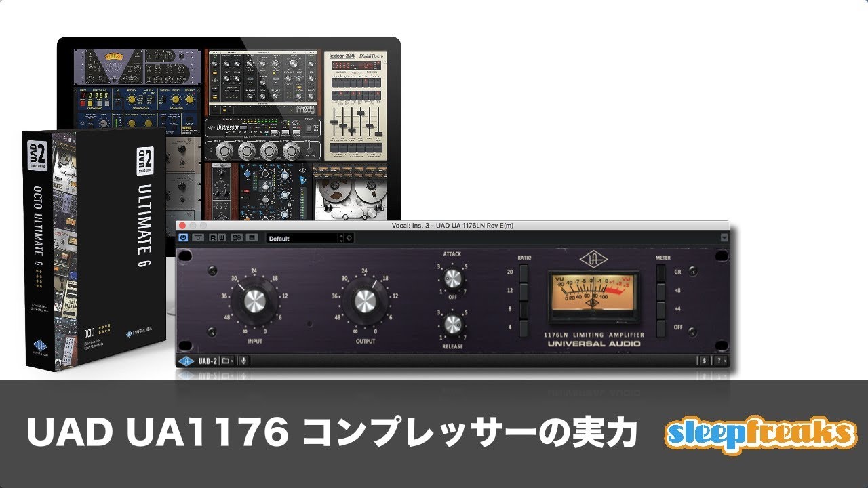Click the dollar sign icon at bottom right
The image size is (868, 488).
coord(705,361)
